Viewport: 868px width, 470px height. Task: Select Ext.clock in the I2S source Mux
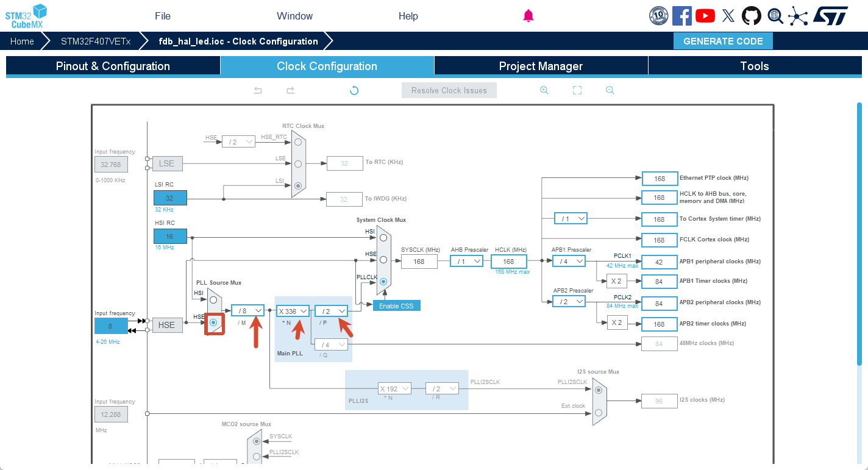(598, 412)
